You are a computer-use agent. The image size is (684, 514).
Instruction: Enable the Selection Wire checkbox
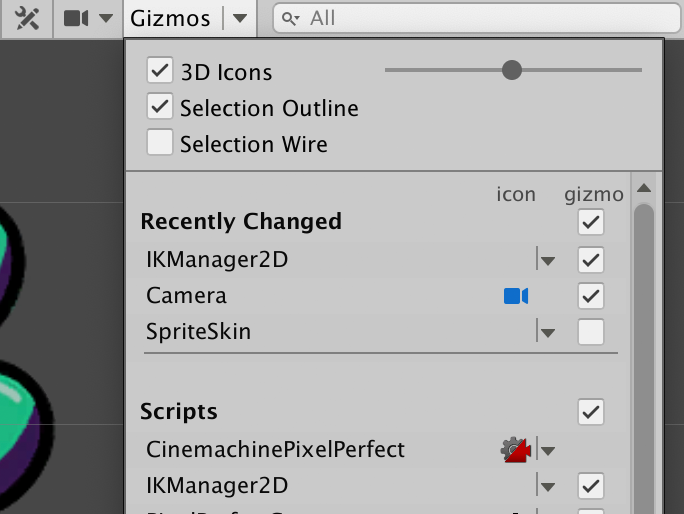[160, 143]
